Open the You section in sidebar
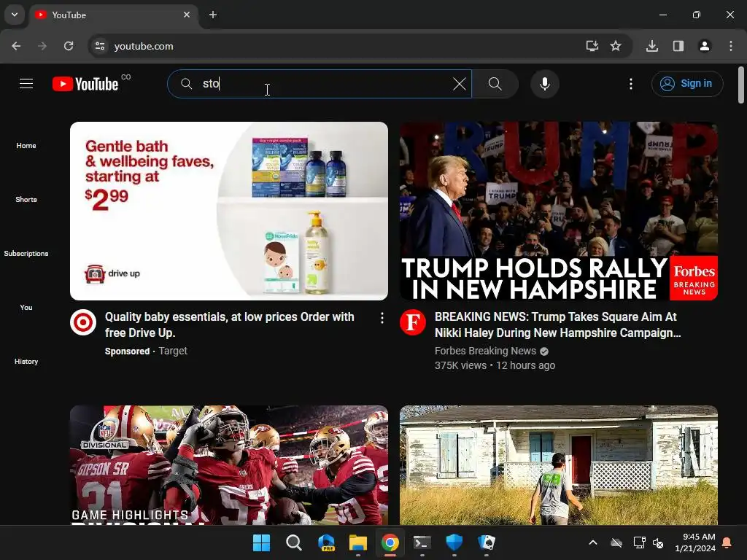Viewport: 747px width, 560px height. pyautogui.click(x=26, y=308)
